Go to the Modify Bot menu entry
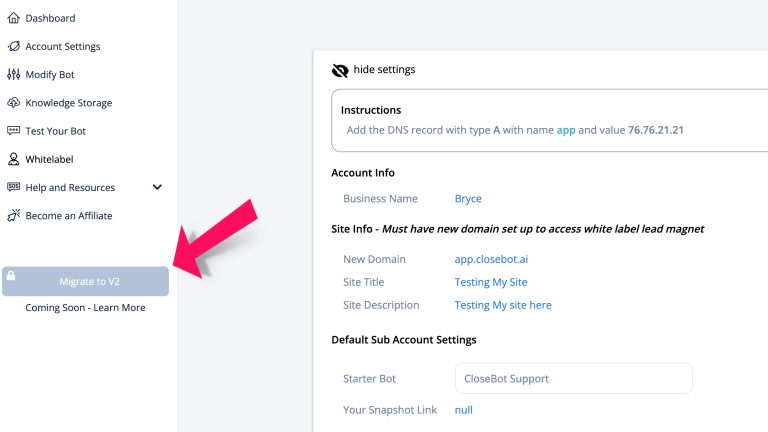Image resolution: width=768 pixels, height=432 pixels. pos(50,74)
